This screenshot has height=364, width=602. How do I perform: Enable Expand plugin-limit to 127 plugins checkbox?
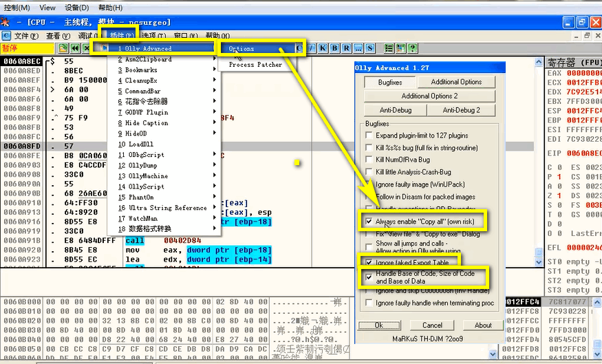(x=369, y=135)
